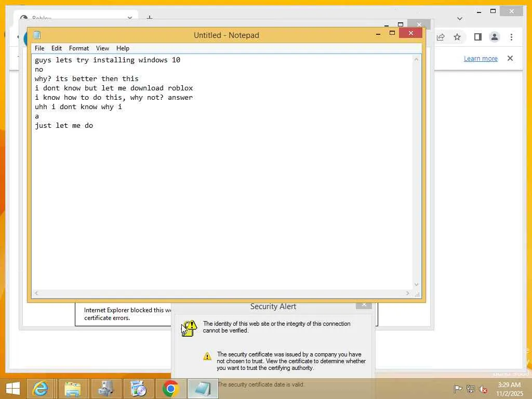This screenshot has width=532, height=399.
Task: Add a new tab in Chrome
Action: click(x=150, y=17)
